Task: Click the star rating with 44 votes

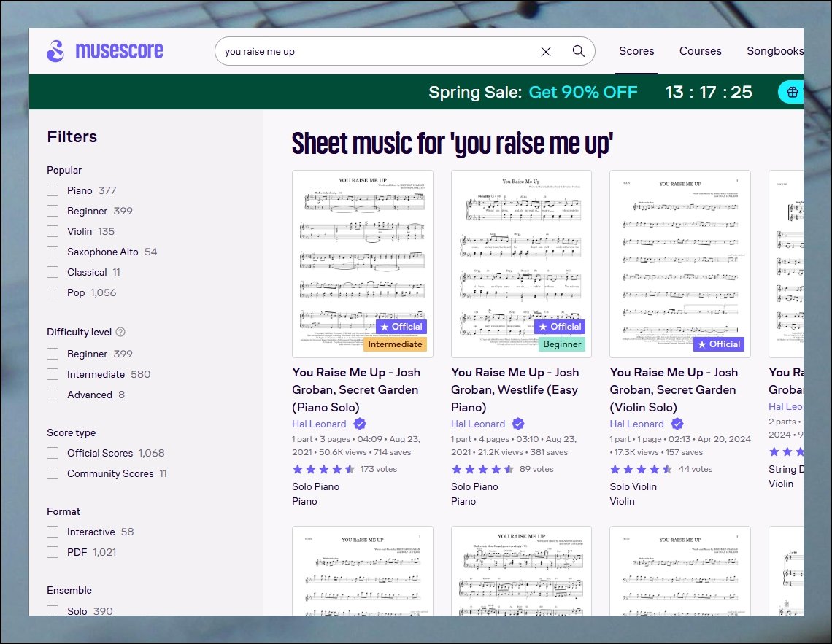Action: [641, 469]
